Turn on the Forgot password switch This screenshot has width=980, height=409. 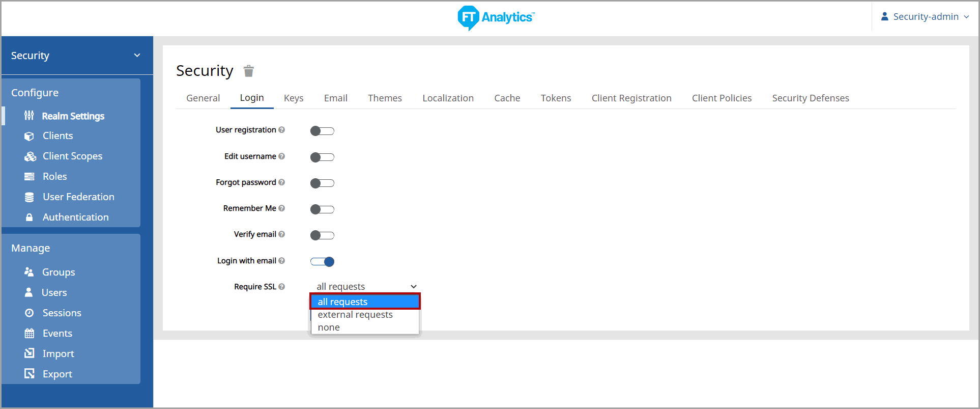pos(322,183)
